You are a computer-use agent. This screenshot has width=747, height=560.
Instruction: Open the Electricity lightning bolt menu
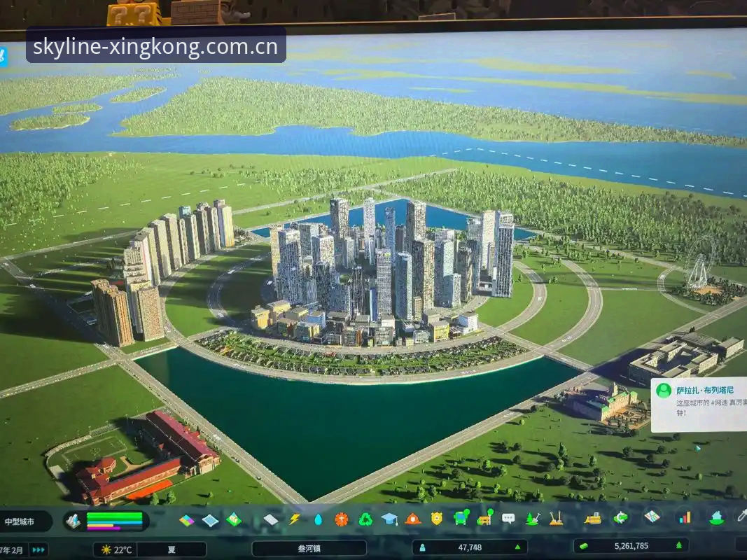coord(295,519)
